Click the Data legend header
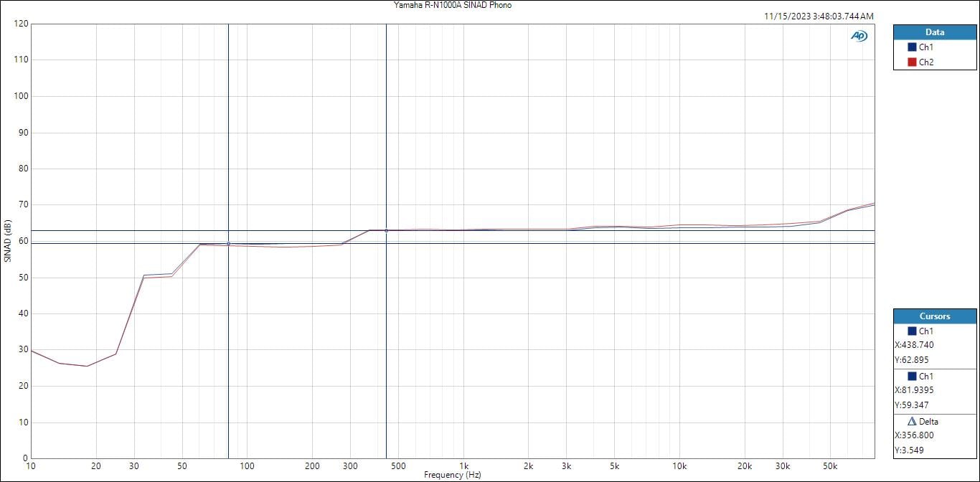Viewport: 980px width, 482px height. pyautogui.click(x=934, y=32)
